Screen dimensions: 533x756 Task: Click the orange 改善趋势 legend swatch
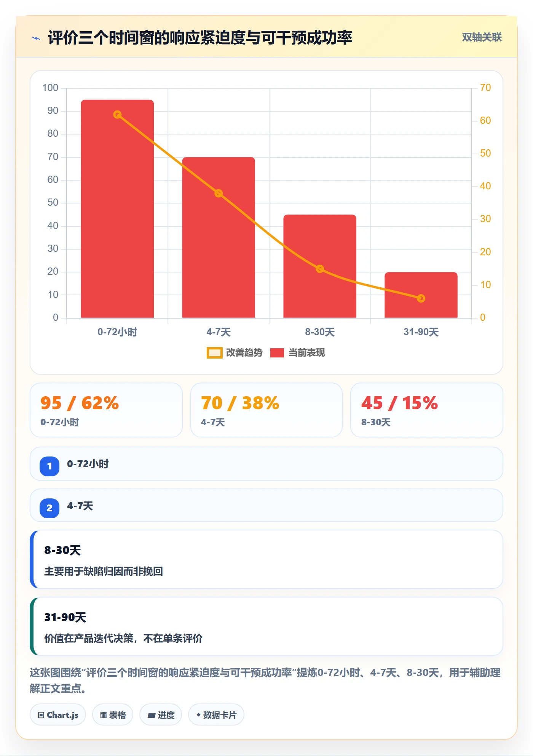214,353
